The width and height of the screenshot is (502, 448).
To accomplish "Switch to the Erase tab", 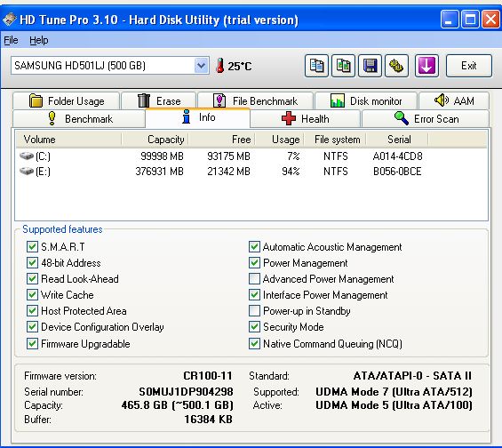I will (159, 100).
